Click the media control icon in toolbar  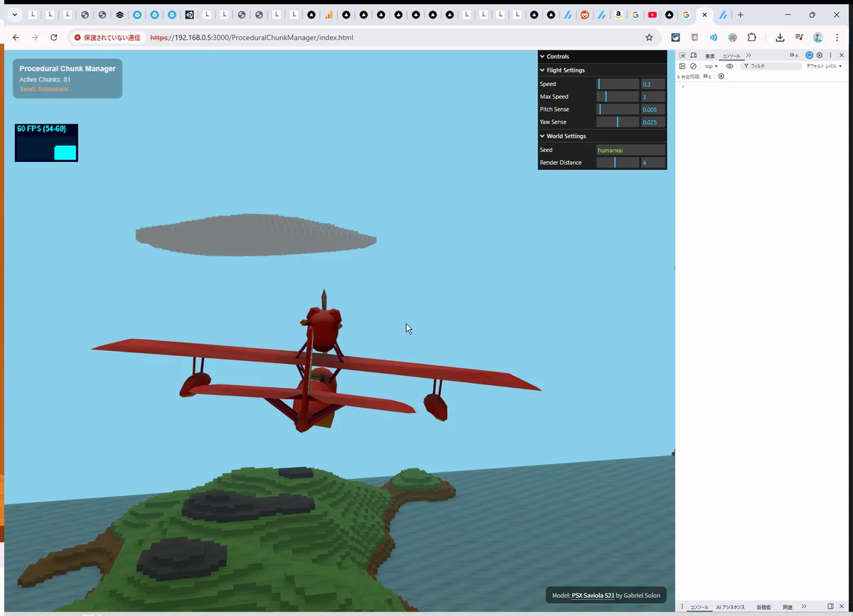[x=799, y=38]
